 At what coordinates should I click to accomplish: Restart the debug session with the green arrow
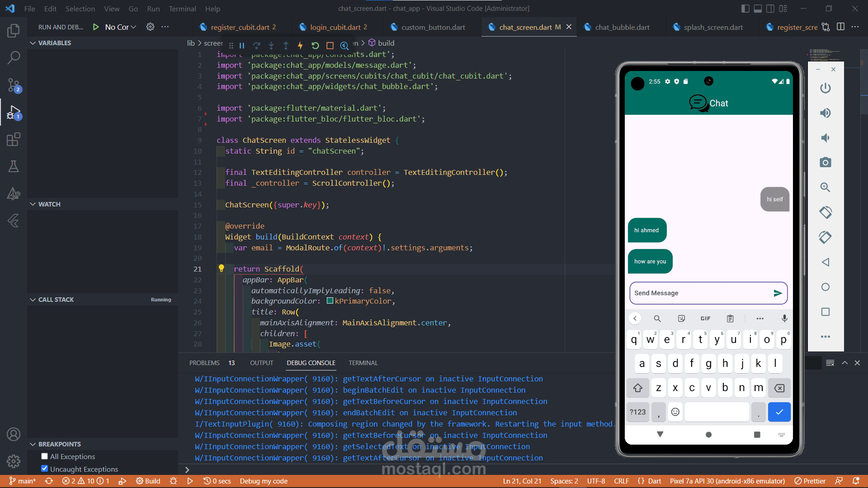click(315, 45)
